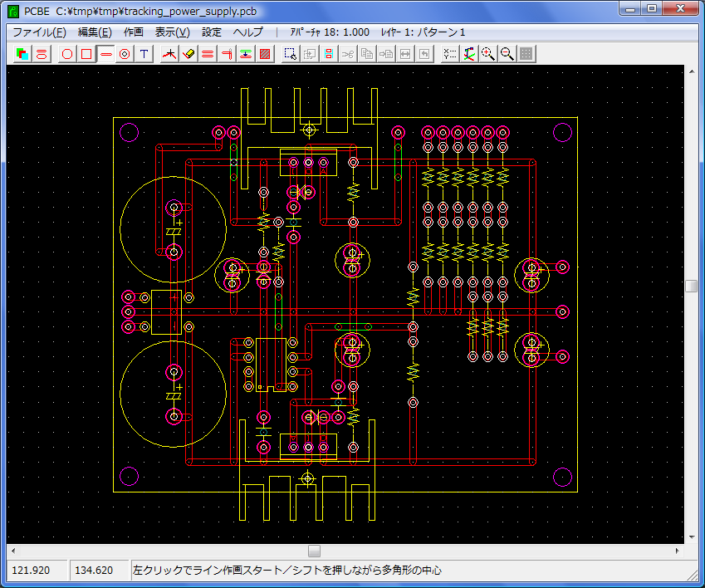Expand the 設定 menu

pyautogui.click(x=212, y=32)
